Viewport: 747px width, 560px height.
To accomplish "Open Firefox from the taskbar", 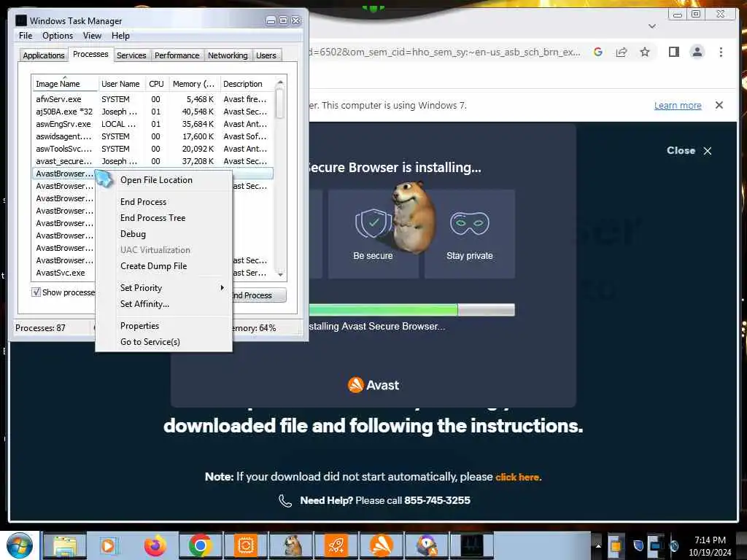I will coord(155,545).
